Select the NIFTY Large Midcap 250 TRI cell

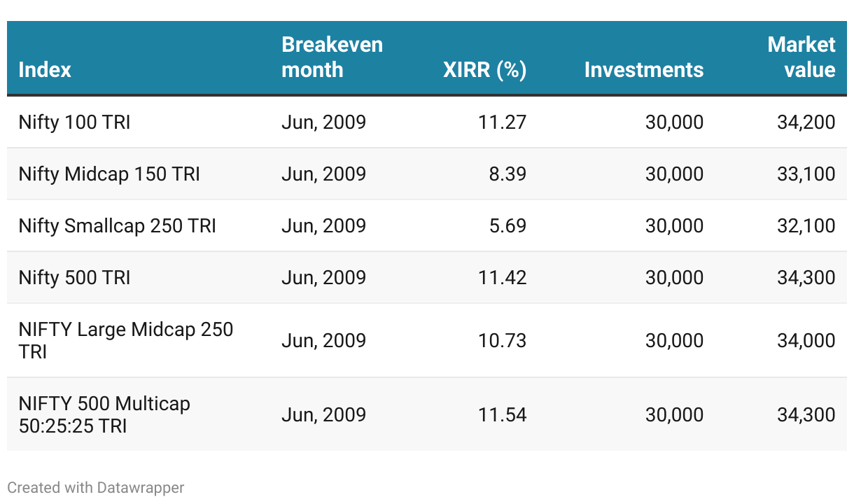[x=126, y=340]
